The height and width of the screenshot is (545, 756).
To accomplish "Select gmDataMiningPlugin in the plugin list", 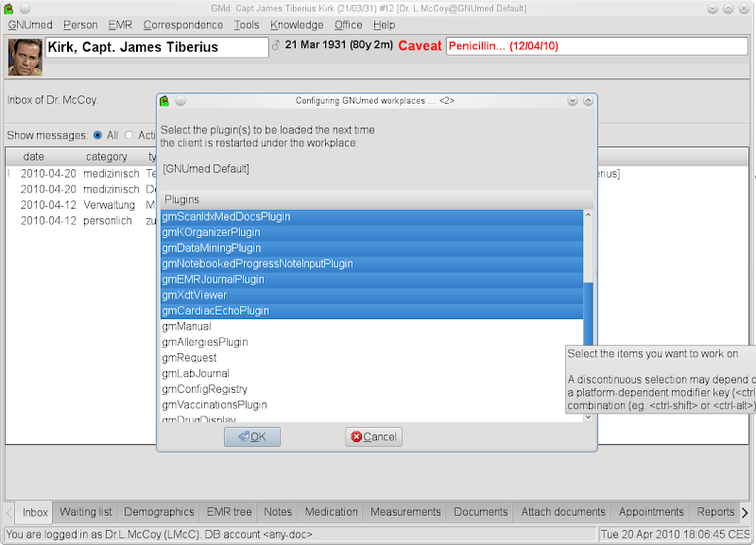I will [x=371, y=248].
